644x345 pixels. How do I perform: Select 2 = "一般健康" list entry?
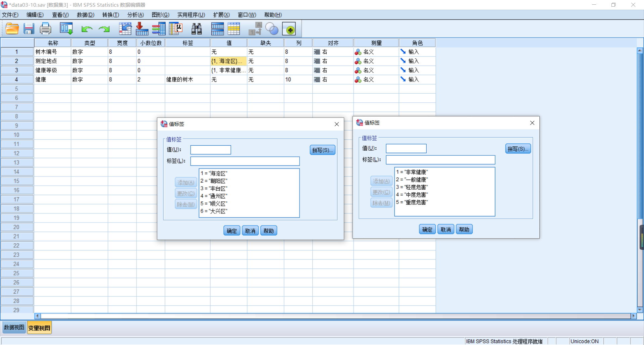(412, 180)
